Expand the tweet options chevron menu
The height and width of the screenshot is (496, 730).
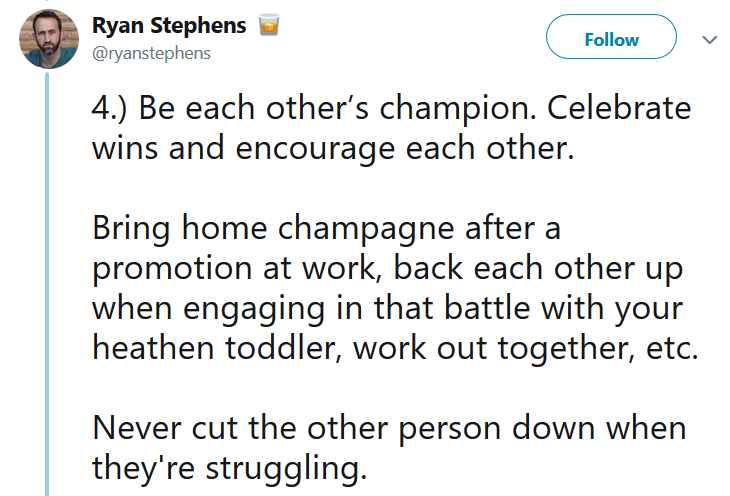710,40
